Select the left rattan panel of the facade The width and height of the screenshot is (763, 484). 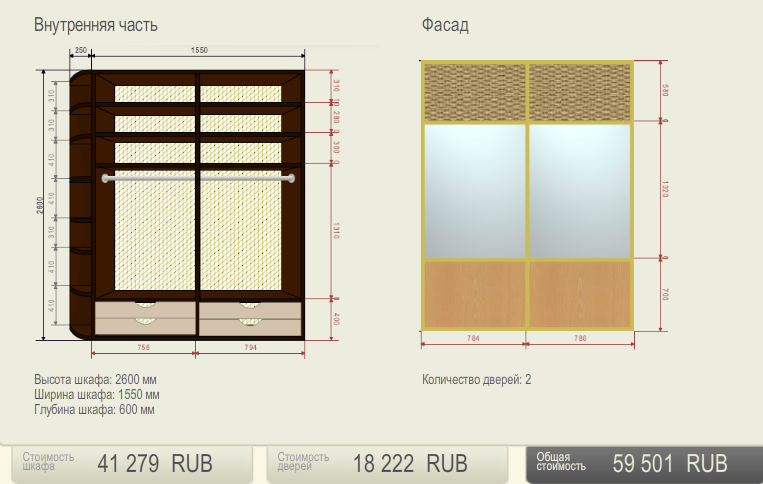pos(475,92)
